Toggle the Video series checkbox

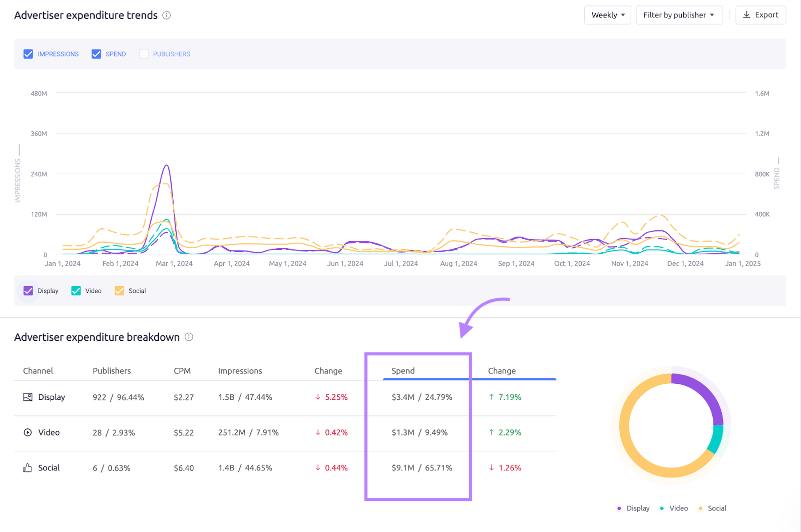76,291
